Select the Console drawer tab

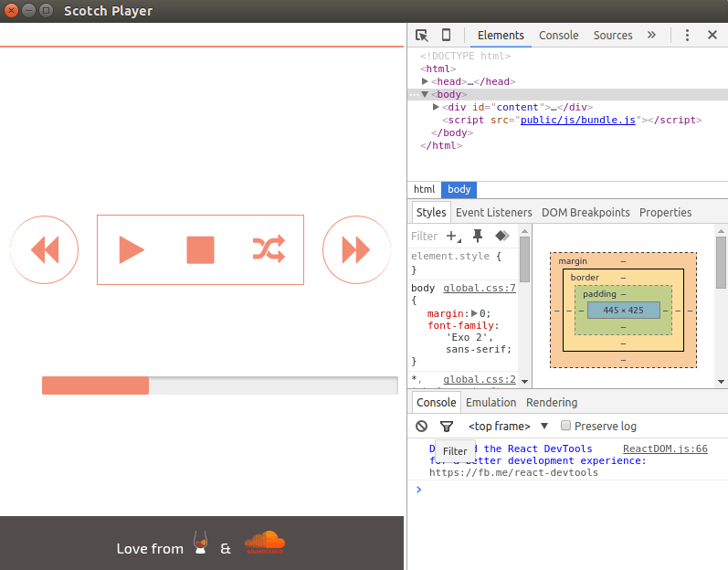436,403
